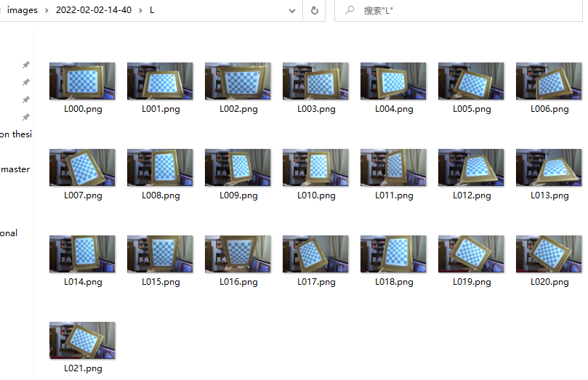Click the refresh icon in address bar
588x380 pixels.
click(315, 10)
